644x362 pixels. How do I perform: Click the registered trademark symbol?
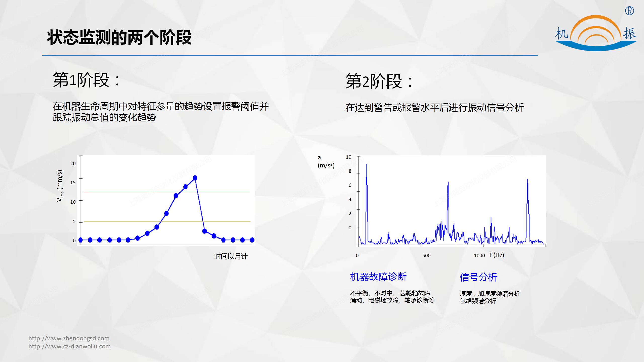[629, 11]
